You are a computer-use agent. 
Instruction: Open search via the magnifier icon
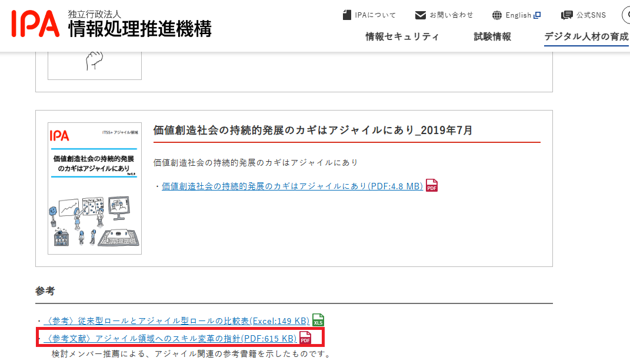point(626,15)
